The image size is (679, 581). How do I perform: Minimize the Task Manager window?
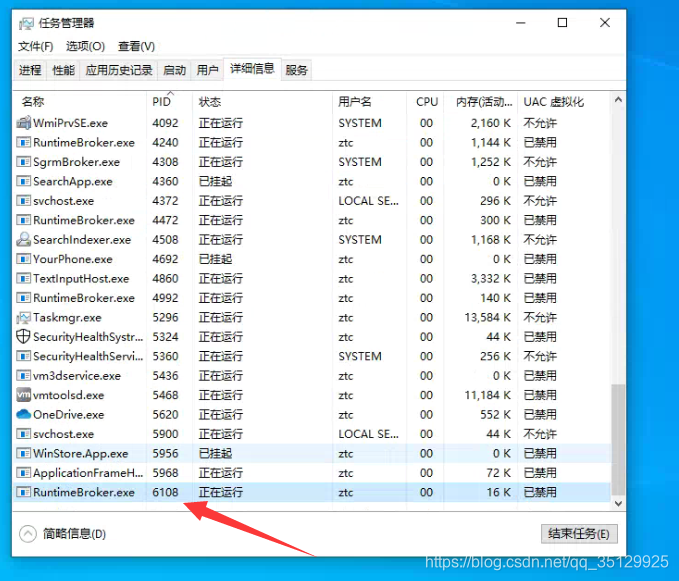[x=521, y=23]
